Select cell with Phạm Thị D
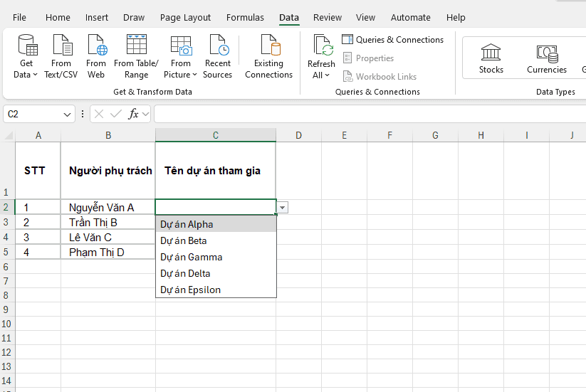Screen dimensions: 586x392 tap(108, 252)
